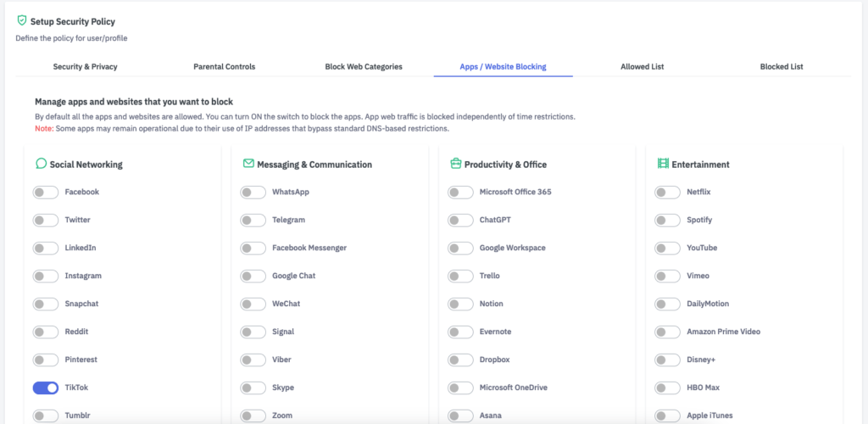Turn on the WhatsApp block toggle
868x424 pixels.
[x=253, y=192]
